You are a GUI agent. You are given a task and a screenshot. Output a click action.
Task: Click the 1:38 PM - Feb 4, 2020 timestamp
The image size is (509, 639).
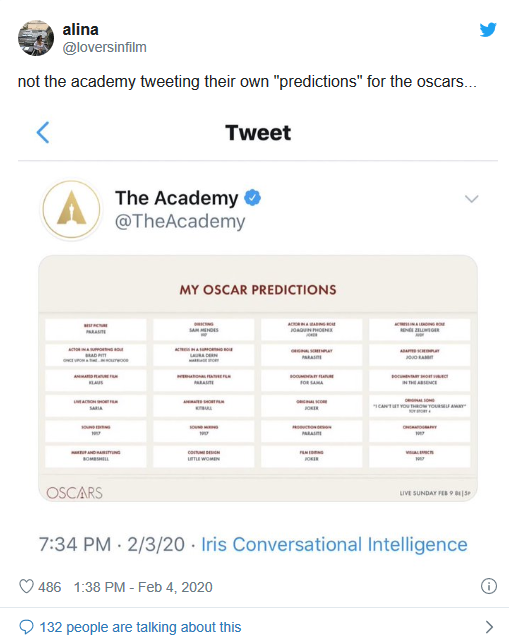tap(143, 587)
